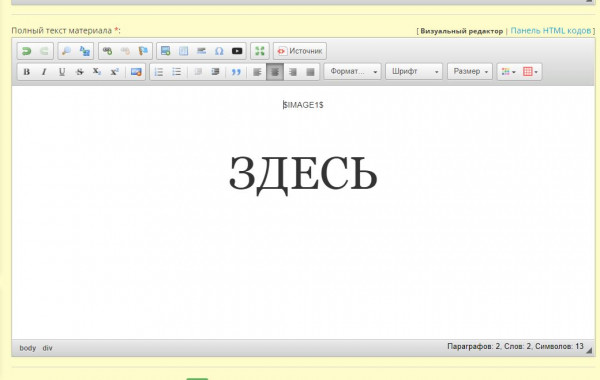Open the Шрифт font dropdown
This screenshot has height=380, width=600.
pos(414,72)
